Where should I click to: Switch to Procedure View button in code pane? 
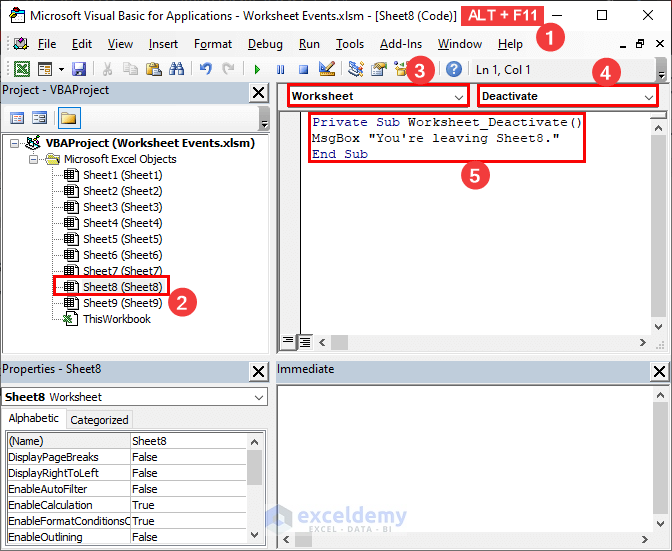(x=288, y=342)
